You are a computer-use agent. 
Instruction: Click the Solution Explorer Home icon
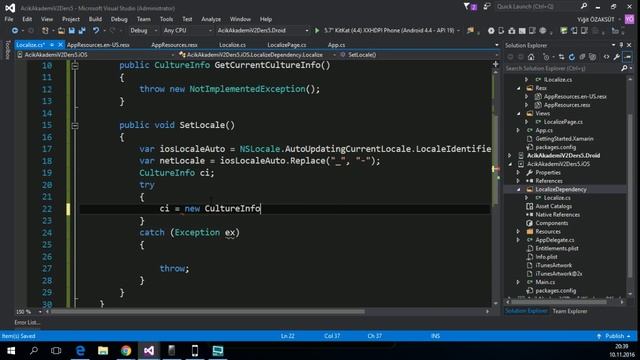(x=531, y=57)
